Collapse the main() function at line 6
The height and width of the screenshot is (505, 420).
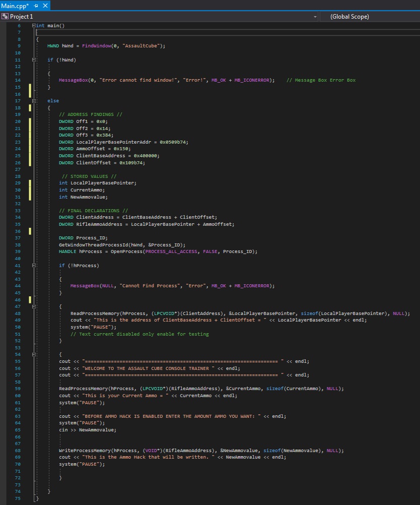pos(32,25)
